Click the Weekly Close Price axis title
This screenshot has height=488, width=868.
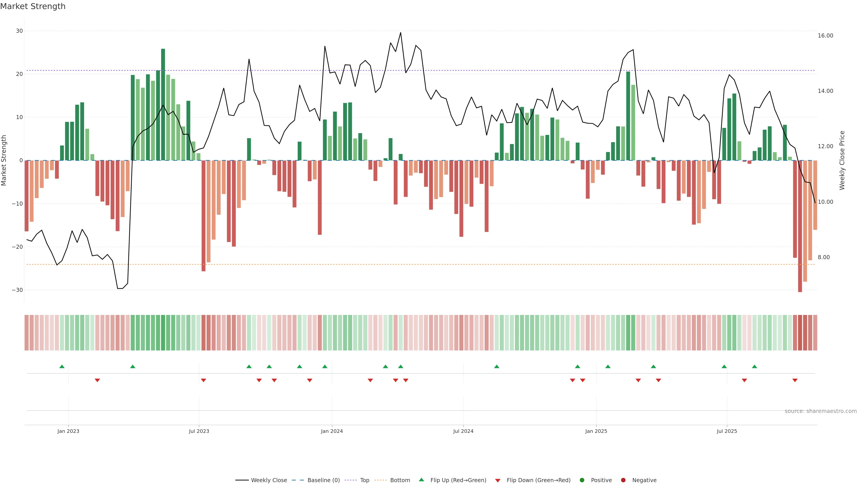[842, 160]
